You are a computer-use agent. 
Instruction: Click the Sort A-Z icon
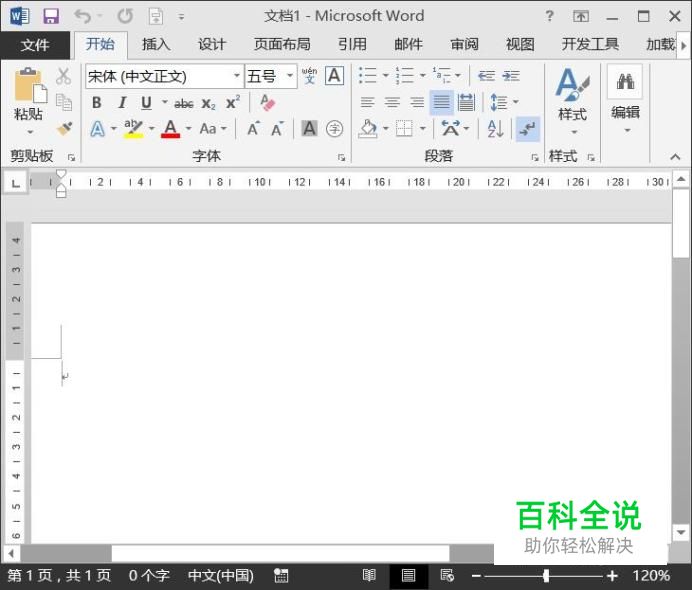(x=495, y=129)
